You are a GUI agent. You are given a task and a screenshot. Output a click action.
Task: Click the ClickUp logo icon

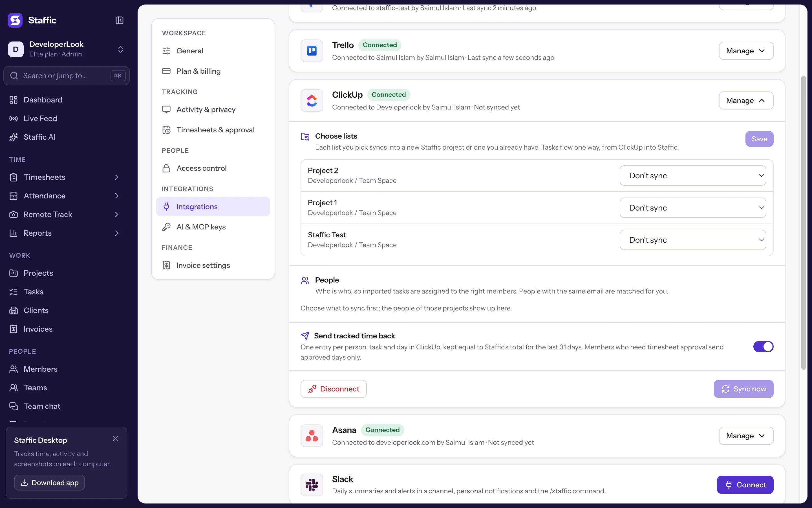click(x=312, y=100)
